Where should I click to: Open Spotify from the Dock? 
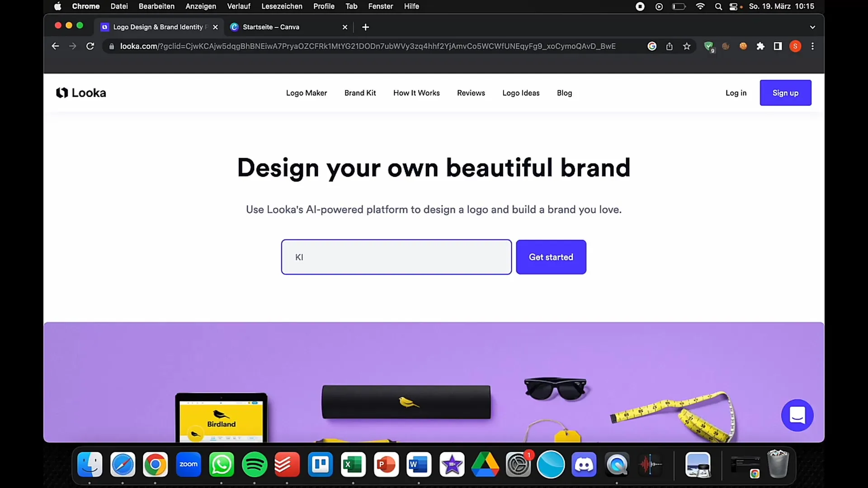point(255,465)
